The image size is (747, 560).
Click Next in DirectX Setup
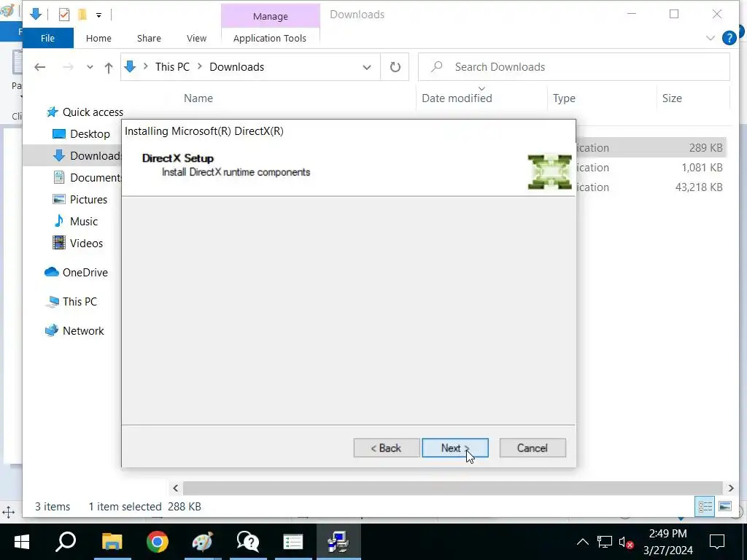455,448
